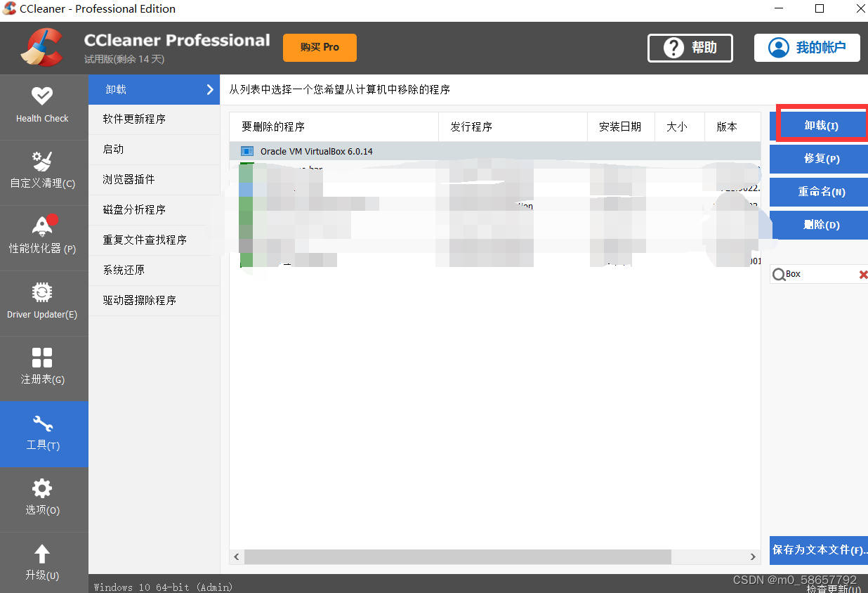The height and width of the screenshot is (593, 868).
Task: Open the Driver Updater section
Action: 44,303
